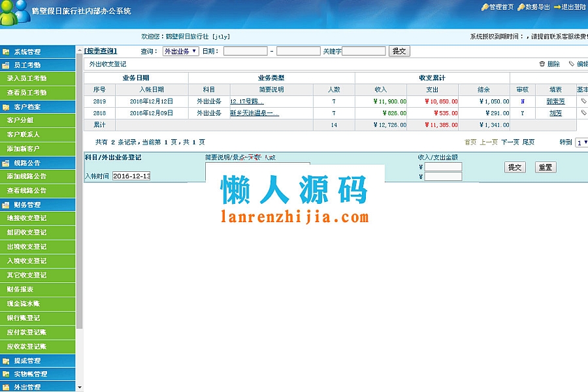Click the edit tag icon in row 2818
This screenshot has height=392, width=588.
click(x=583, y=112)
